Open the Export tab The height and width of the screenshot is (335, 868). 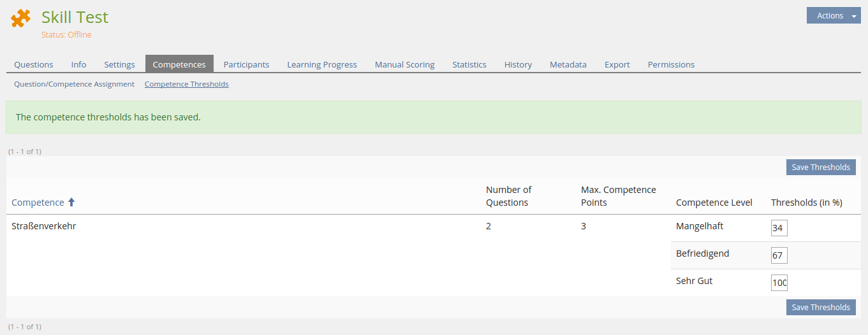(x=617, y=64)
